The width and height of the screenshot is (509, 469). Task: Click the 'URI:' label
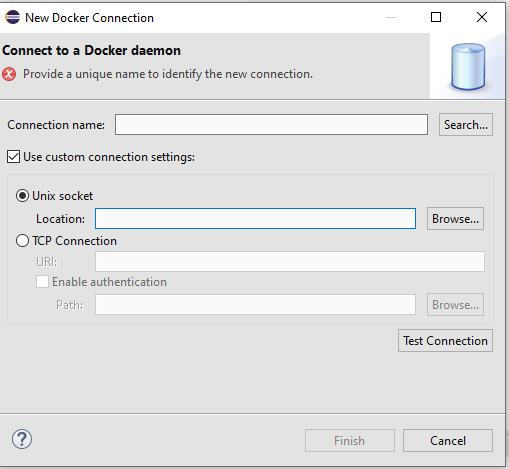coord(47,262)
